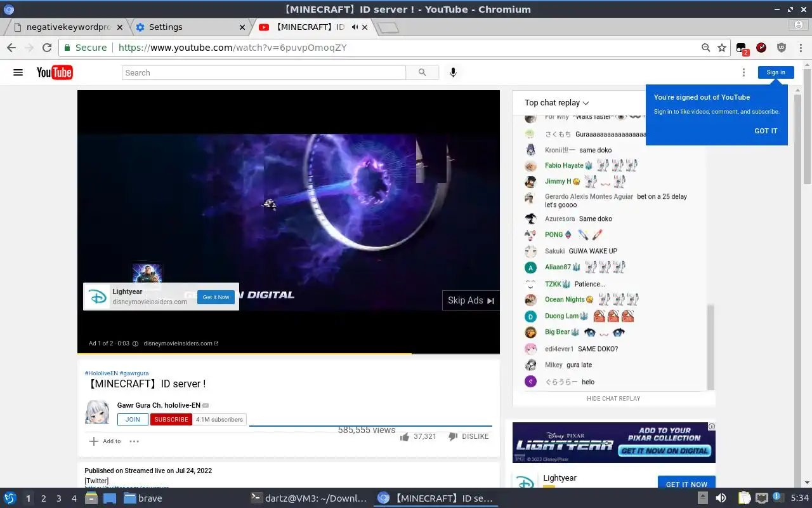812x508 pixels.
Task: Click the search magnifier button
Action: click(x=422, y=72)
